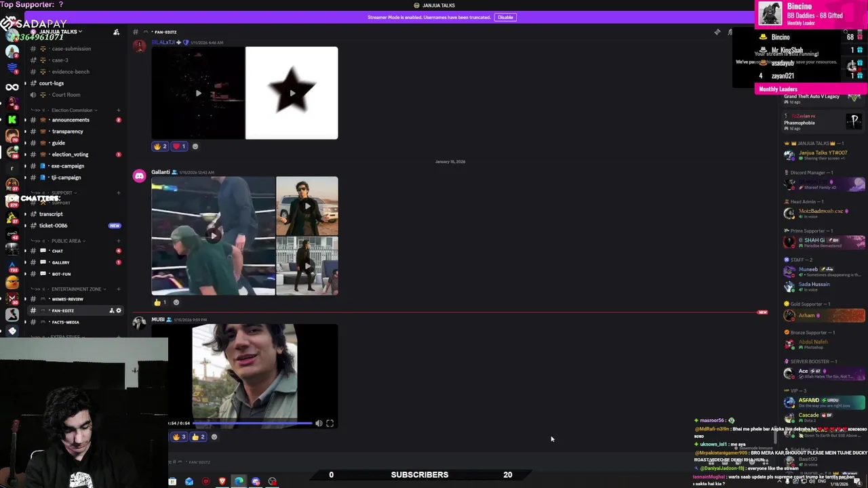Open ASFAND member profile
Viewport: 868px width, 488px height.
(x=824, y=403)
